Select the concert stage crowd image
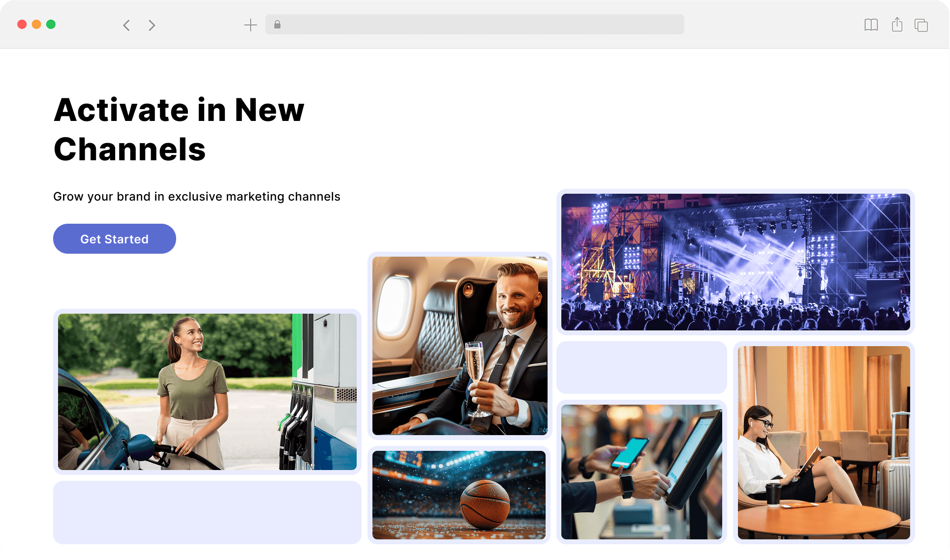 click(735, 262)
